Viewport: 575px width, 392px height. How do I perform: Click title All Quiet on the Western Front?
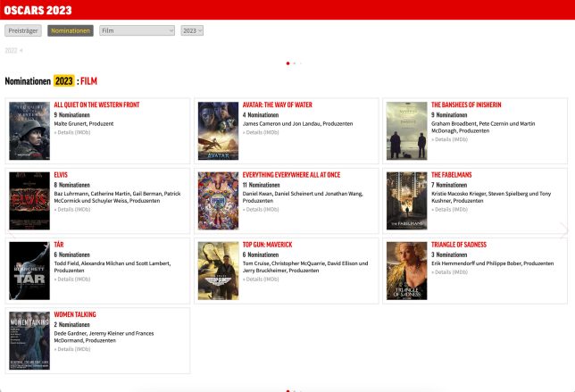pyautogui.click(x=96, y=104)
